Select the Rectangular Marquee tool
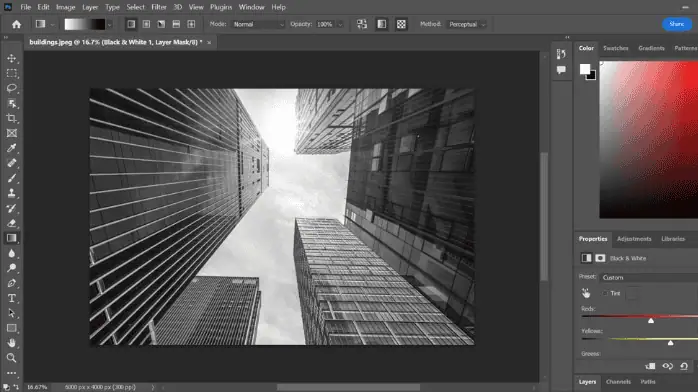698x392 pixels. 12,73
